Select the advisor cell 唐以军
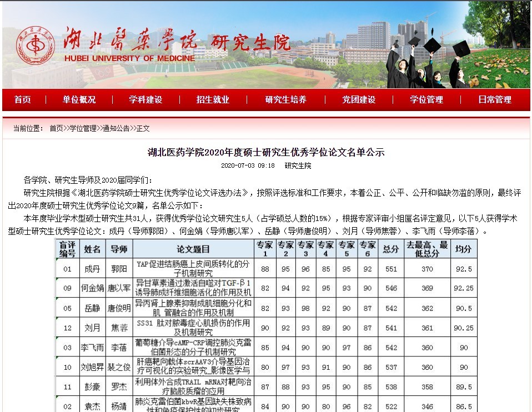 (x=119, y=288)
